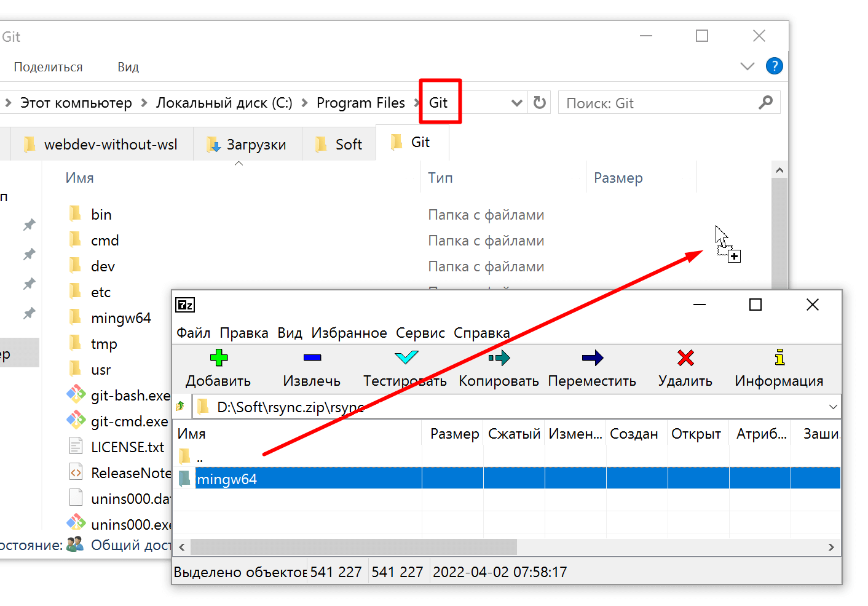Select the usr folder in Explorer
The width and height of the screenshot is (868, 606).
[101, 370]
